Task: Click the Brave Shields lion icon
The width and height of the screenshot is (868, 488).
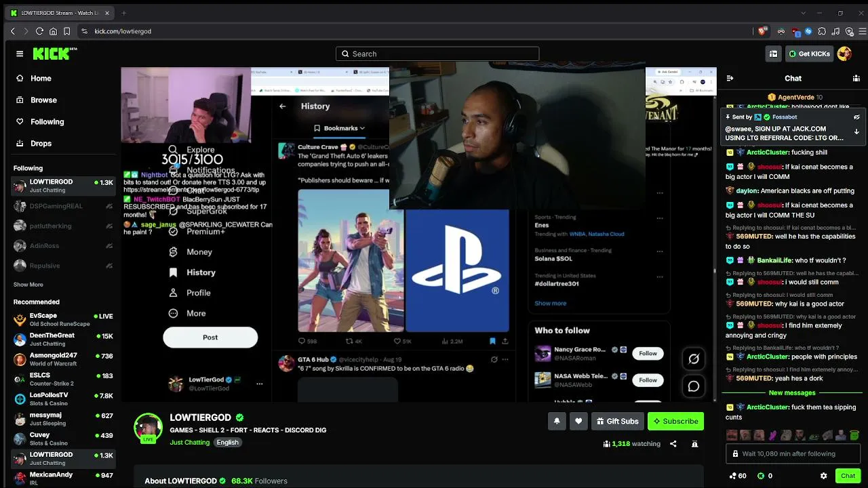Action: tap(762, 31)
